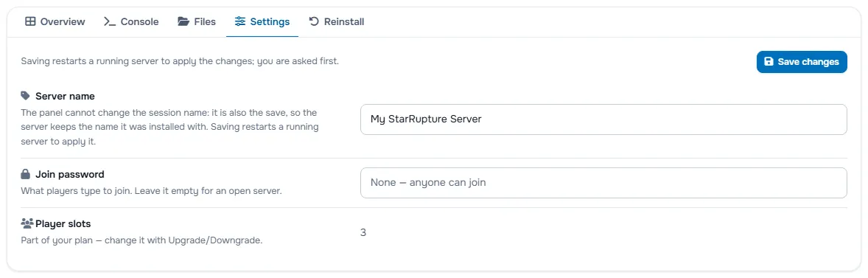This screenshot has width=868, height=278.
Task: Switch to the Console tab
Action: point(131,21)
